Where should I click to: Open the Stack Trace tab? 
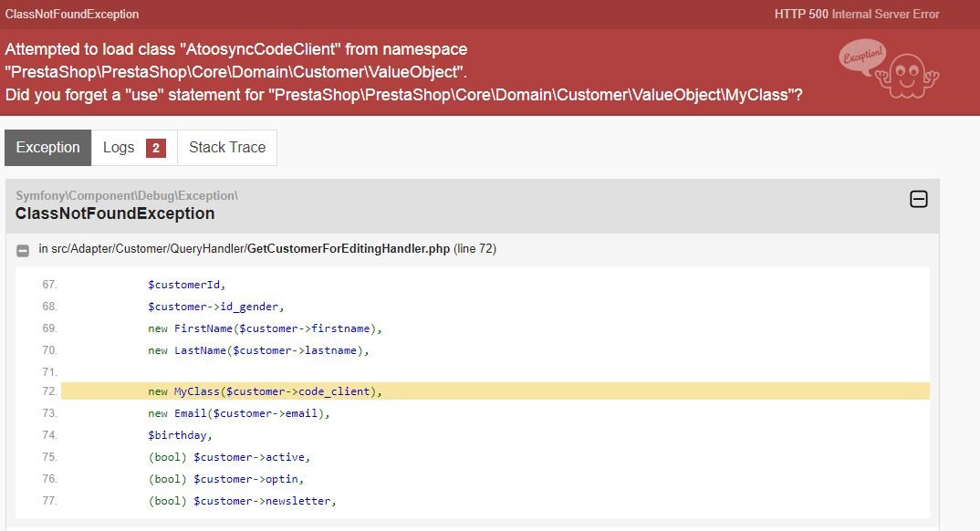(227, 148)
